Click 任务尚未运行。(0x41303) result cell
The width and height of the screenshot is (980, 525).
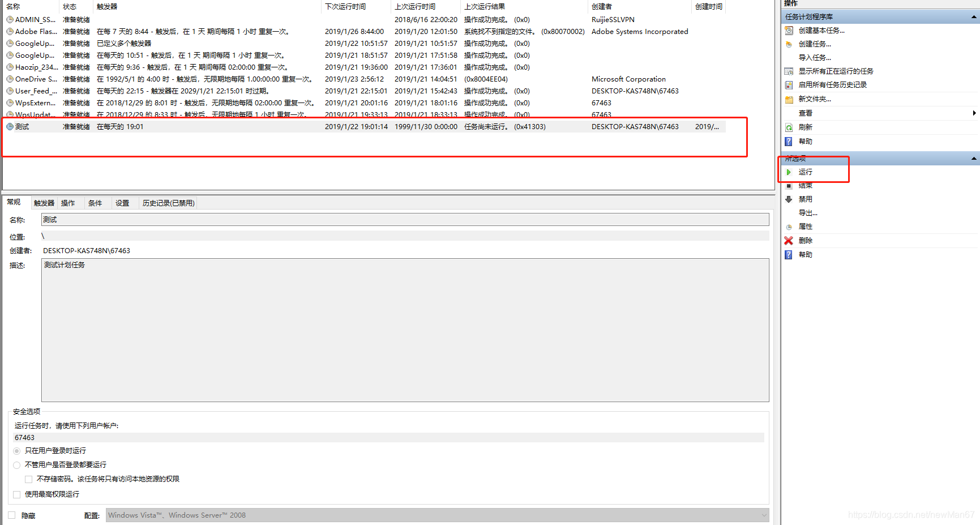click(x=505, y=127)
